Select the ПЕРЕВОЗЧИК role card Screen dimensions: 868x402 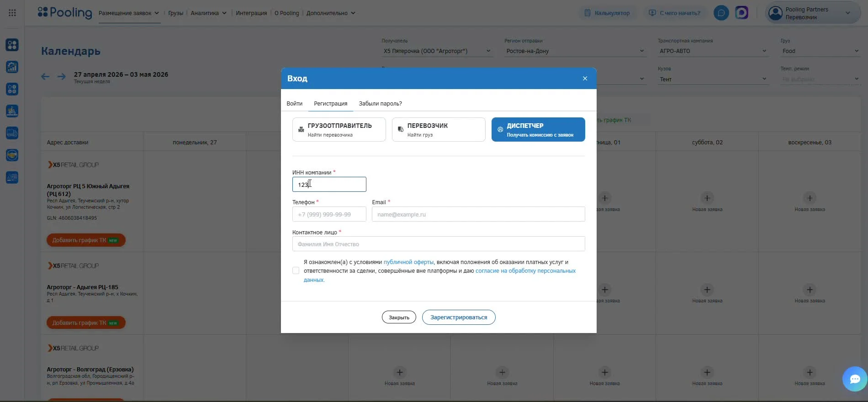(x=439, y=130)
